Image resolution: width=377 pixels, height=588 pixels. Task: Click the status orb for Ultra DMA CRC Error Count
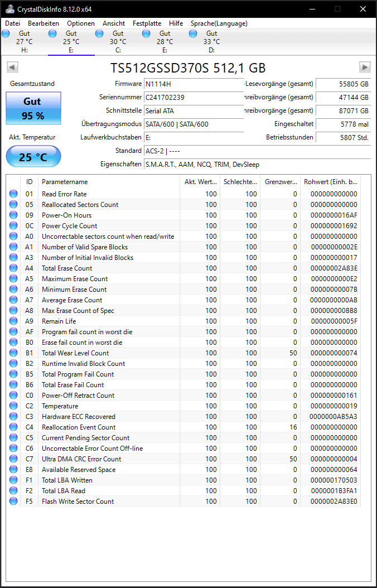13,459
